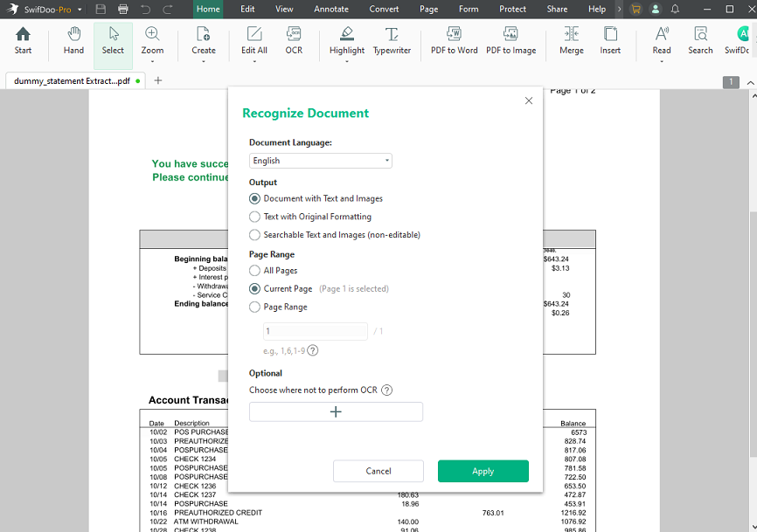Click the Print icon in title bar
Viewport: 757px width, 532px height.
pyautogui.click(x=123, y=9)
